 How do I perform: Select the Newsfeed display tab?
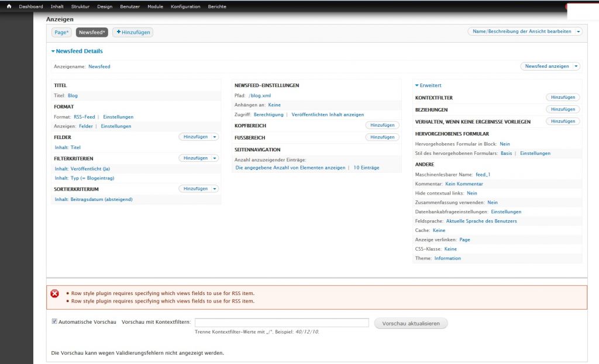tap(92, 33)
